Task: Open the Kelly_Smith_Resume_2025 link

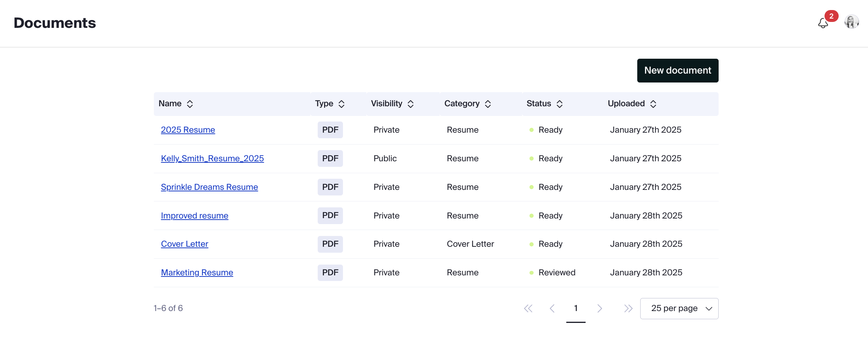Action: 213,159
